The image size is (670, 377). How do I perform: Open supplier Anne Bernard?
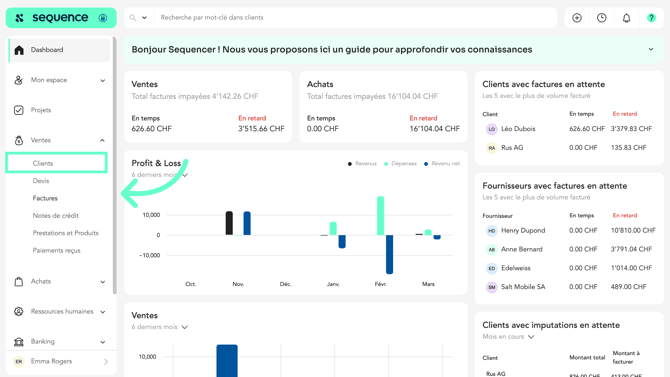(x=521, y=250)
